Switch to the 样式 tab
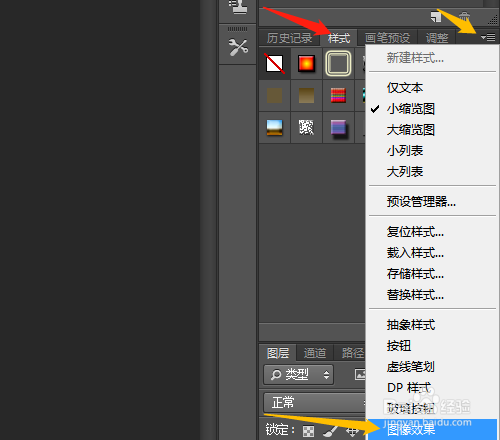The height and width of the screenshot is (440, 500). coord(339,38)
